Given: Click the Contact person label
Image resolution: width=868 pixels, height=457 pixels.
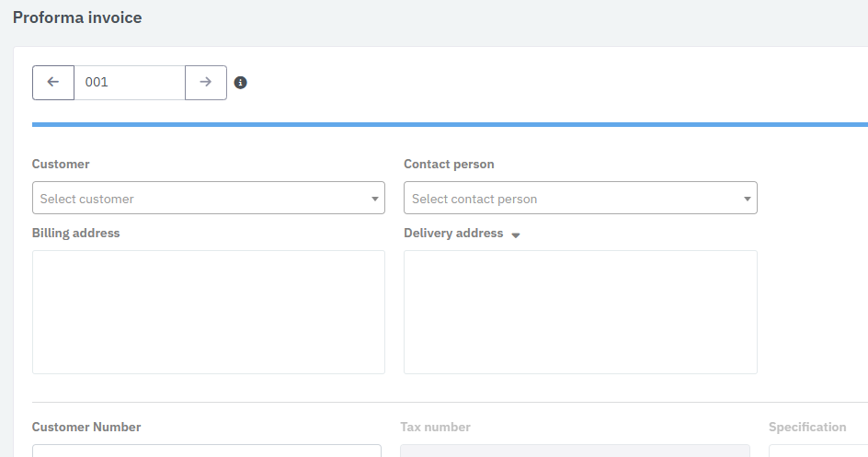Looking at the screenshot, I should (449, 165).
